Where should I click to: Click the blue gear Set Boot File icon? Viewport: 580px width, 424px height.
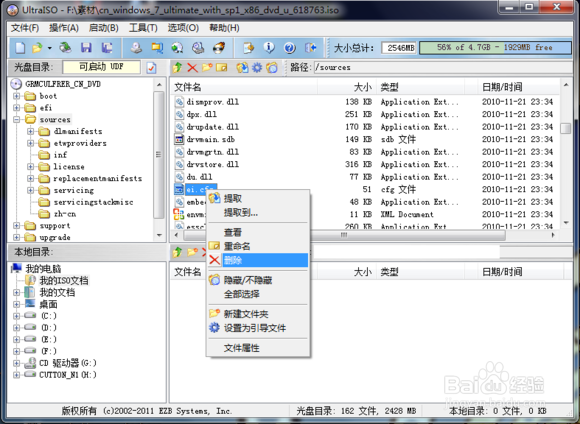click(x=257, y=67)
